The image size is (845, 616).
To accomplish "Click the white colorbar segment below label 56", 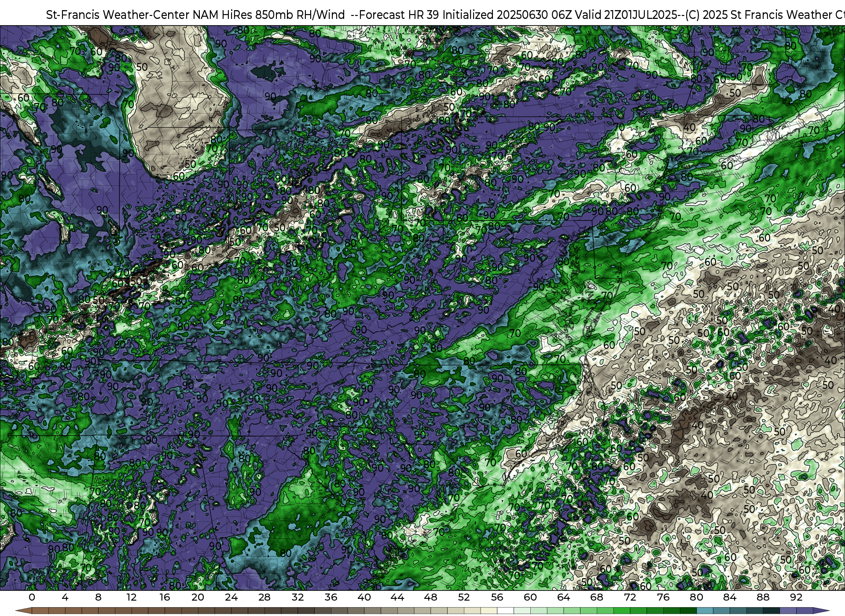I will pyautogui.click(x=506, y=611).
